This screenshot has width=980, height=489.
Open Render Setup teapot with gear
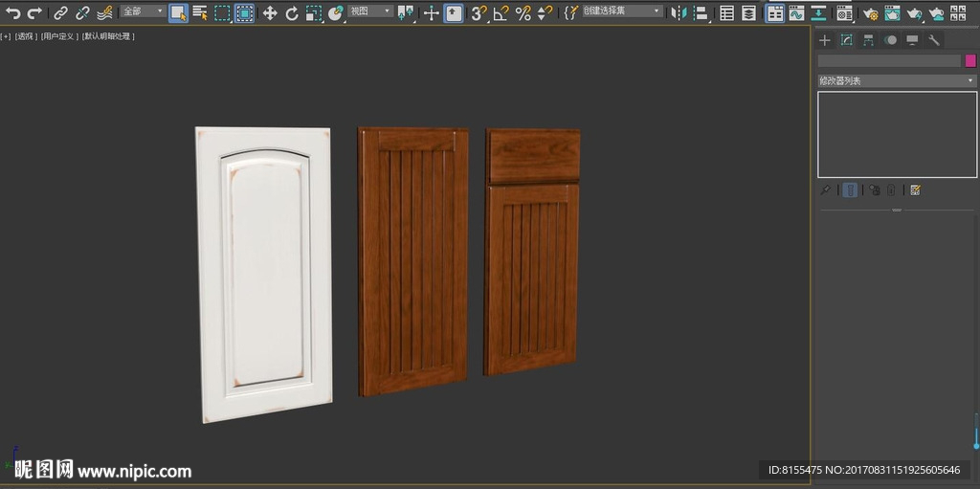pyautogui.click(x=869, y=12)
